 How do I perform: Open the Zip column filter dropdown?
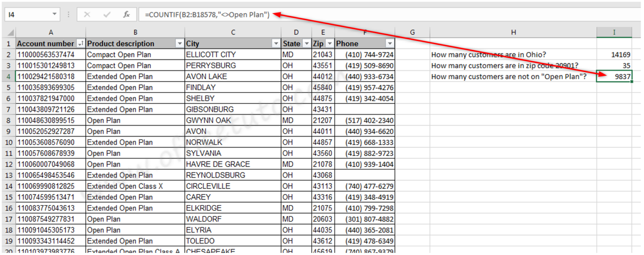tap(330, 44)
